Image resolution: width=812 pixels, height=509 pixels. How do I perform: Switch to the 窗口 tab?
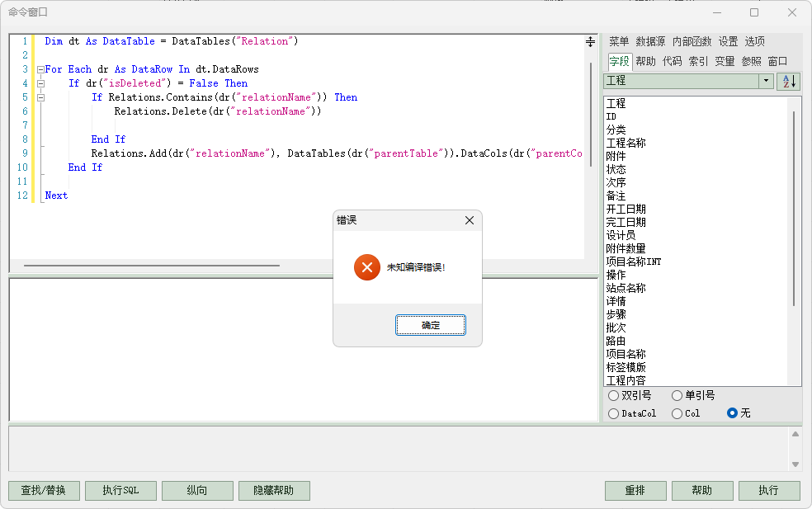click(778, 61)
